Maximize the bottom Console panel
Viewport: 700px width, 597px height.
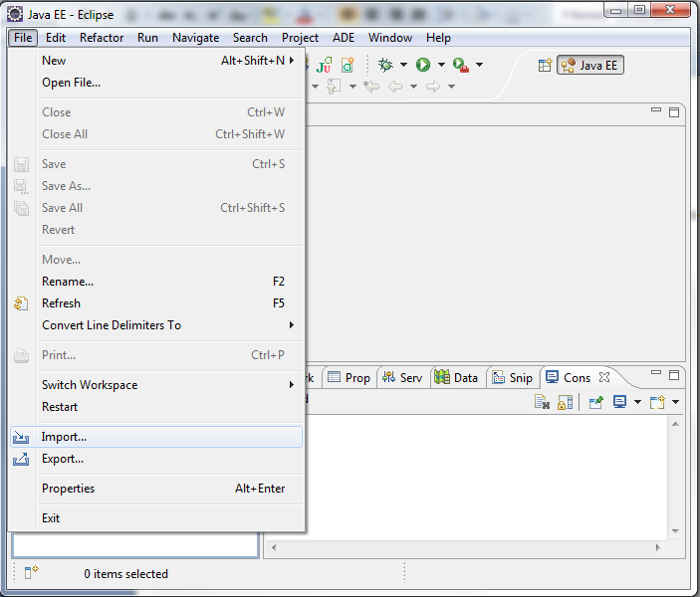pos(674,375)
